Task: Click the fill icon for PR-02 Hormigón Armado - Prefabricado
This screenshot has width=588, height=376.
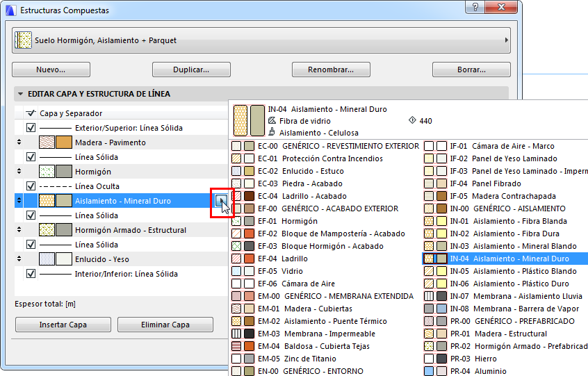Action: [429, 346]
